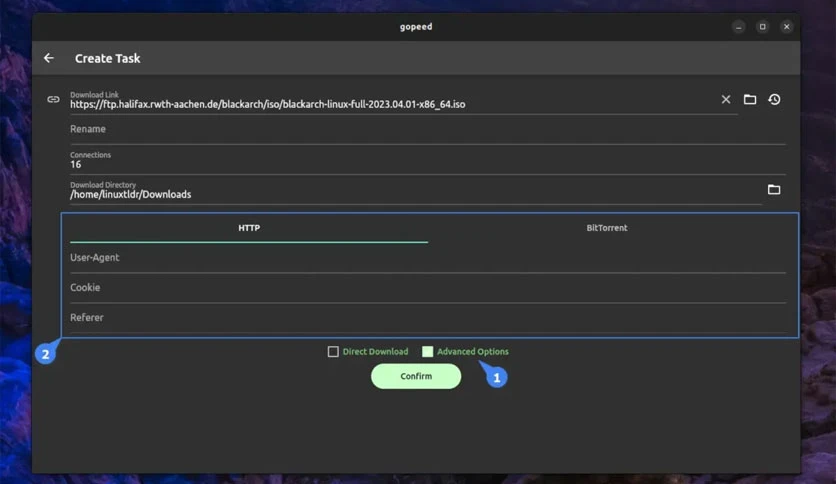Click the Direct Download label text

click(375, 352)
